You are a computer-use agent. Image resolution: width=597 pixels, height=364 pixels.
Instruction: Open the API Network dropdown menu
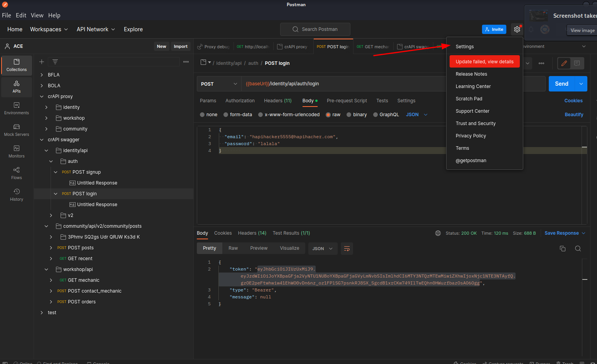96,29
